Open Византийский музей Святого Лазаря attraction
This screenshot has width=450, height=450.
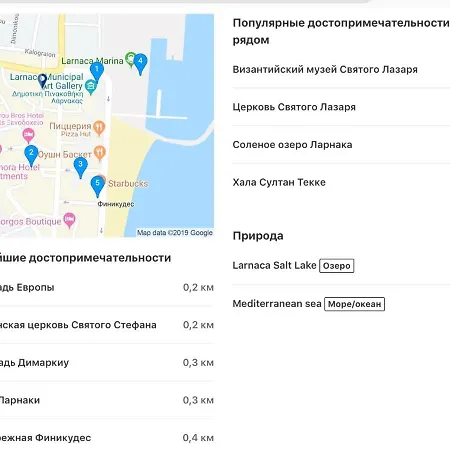tap(325, 70)
